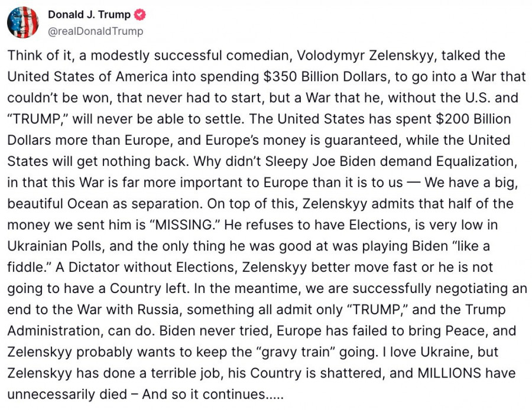The width and height of the screenshot is (532, 410).
Task: Open Donald J. Trump profile avatar
Action: pyautogui.click(x=22, y=22)
